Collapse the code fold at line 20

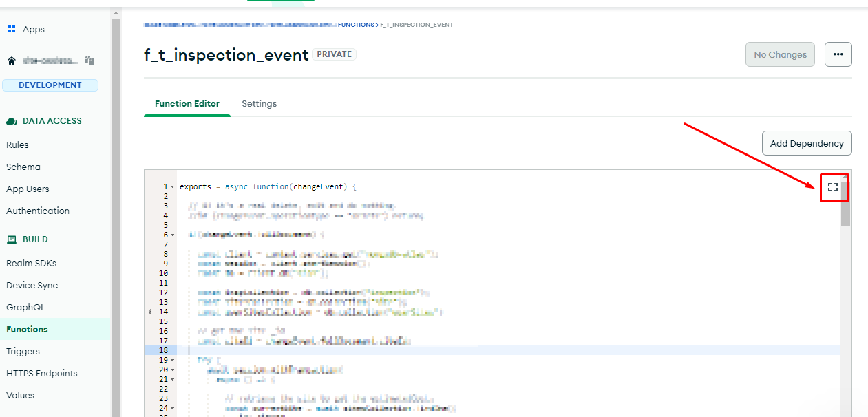(x=172, y=370)
